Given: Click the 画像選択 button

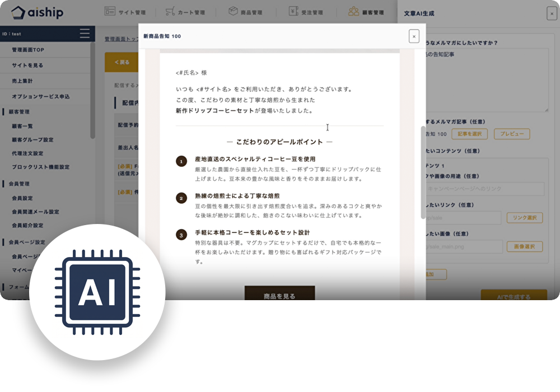Looking at the screenshot, I should click(525, 247).
